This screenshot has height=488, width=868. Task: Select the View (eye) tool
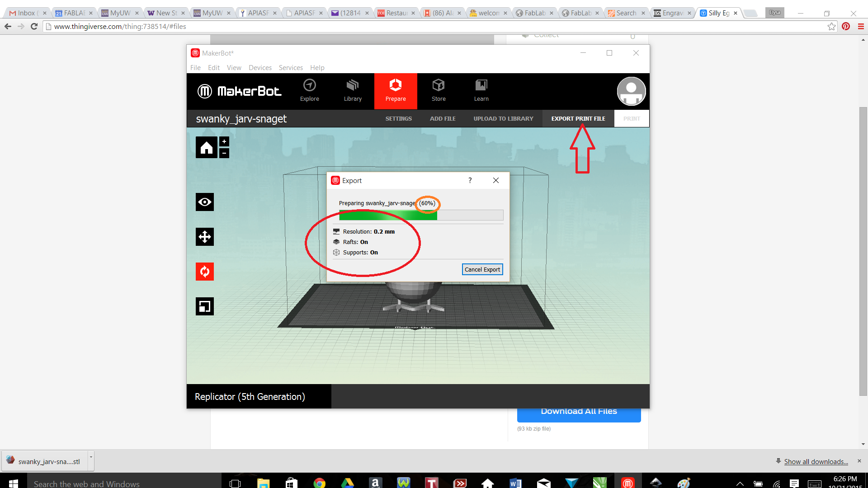point(205,202)
